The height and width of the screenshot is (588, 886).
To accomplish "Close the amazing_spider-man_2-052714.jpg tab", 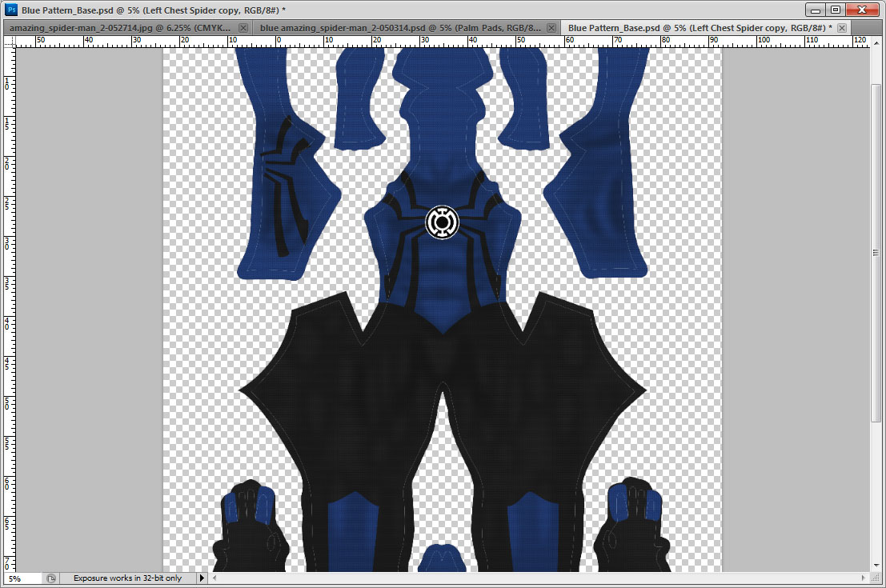I will (243, 28).
